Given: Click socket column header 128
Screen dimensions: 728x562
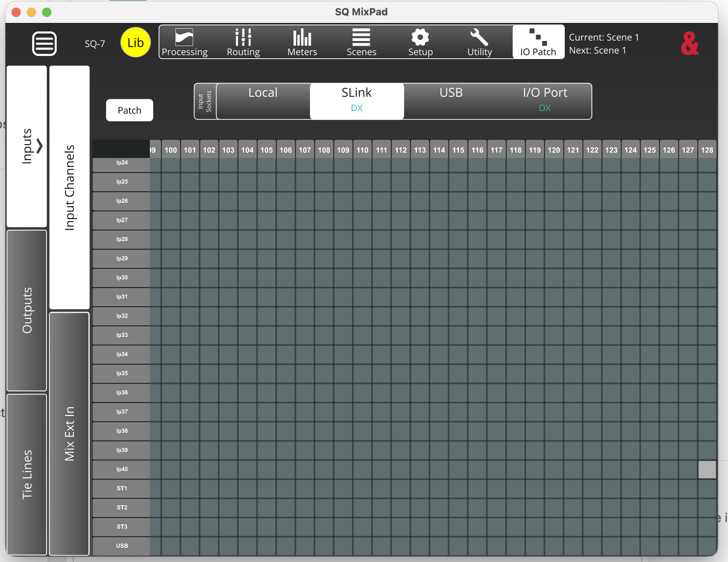Looking at the screenshot, I should [x=707, y=149].
